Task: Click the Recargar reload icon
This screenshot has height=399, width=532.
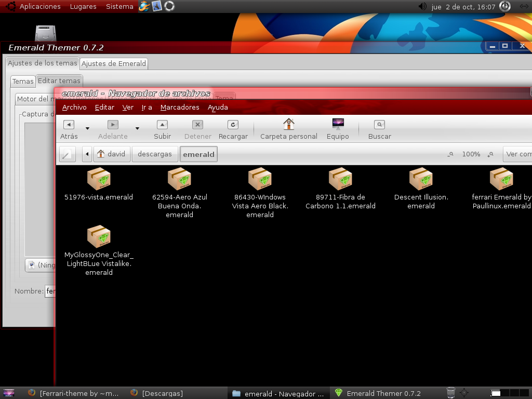Action: click(x=233, y=125)
